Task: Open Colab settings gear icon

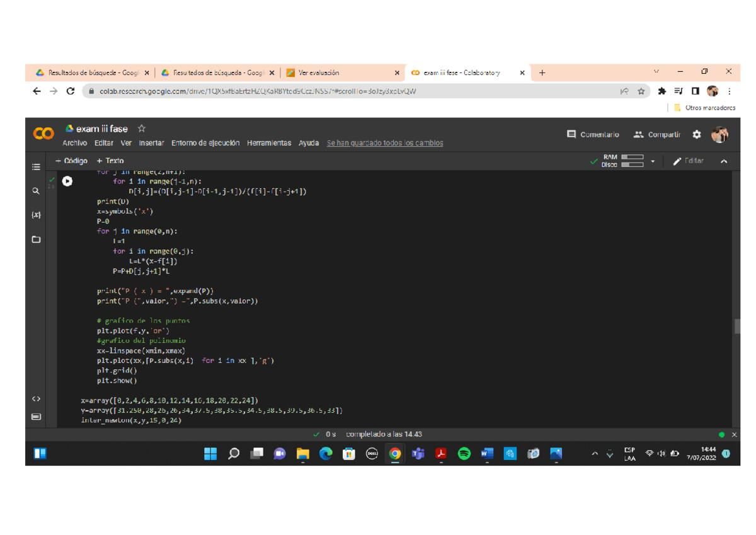Action: (x=696, y=134)
